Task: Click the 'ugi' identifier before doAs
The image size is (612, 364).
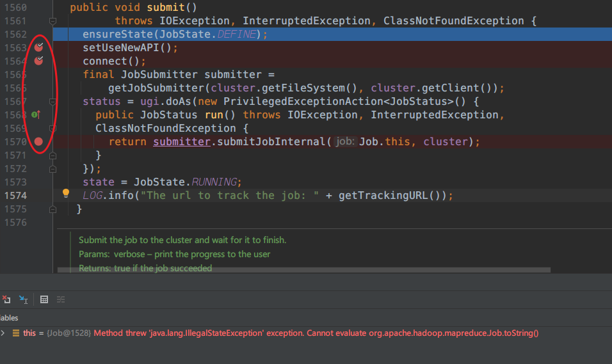Action: [x=150, y=102]
